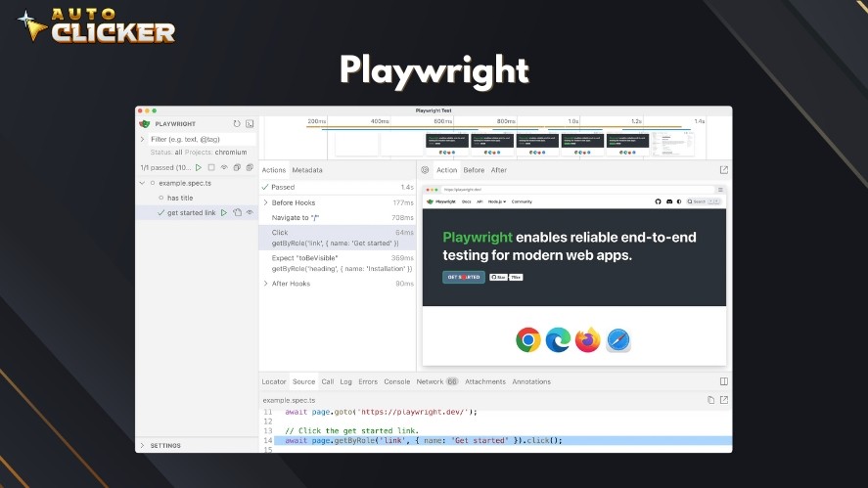Viewport: 868px width, 488px height.
Task: Open the Locator tab
Action: (273, 381)
